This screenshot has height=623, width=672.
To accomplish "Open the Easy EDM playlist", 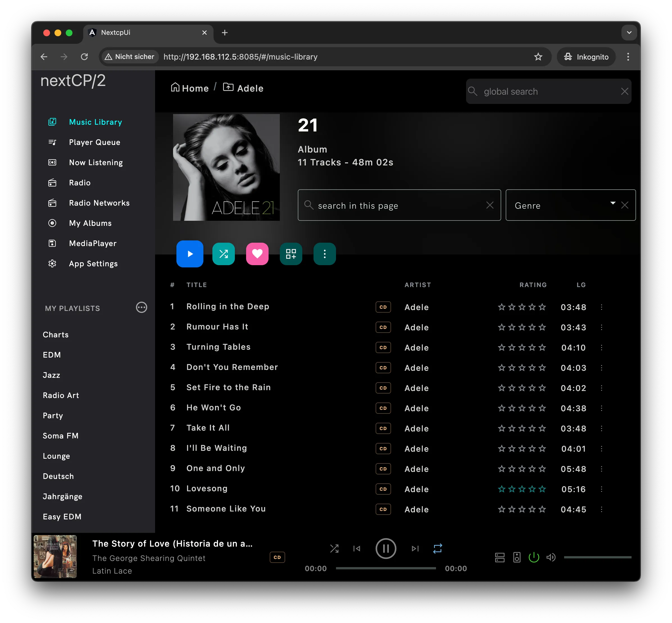I will [62, 517].
